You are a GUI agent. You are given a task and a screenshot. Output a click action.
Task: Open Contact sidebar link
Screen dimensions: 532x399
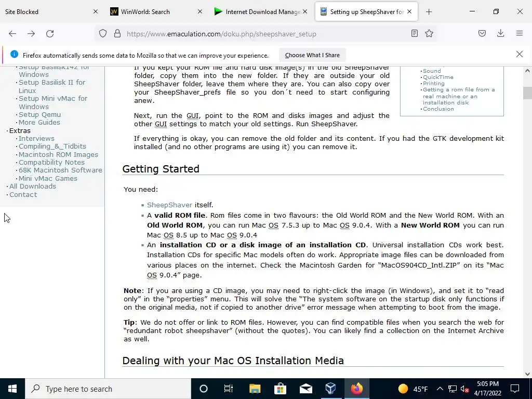(x=23, y=194)
